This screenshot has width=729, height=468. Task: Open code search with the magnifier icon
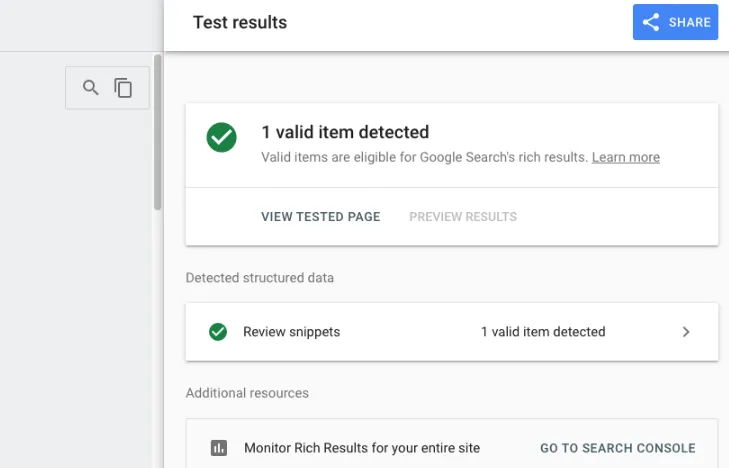[91, 87]
